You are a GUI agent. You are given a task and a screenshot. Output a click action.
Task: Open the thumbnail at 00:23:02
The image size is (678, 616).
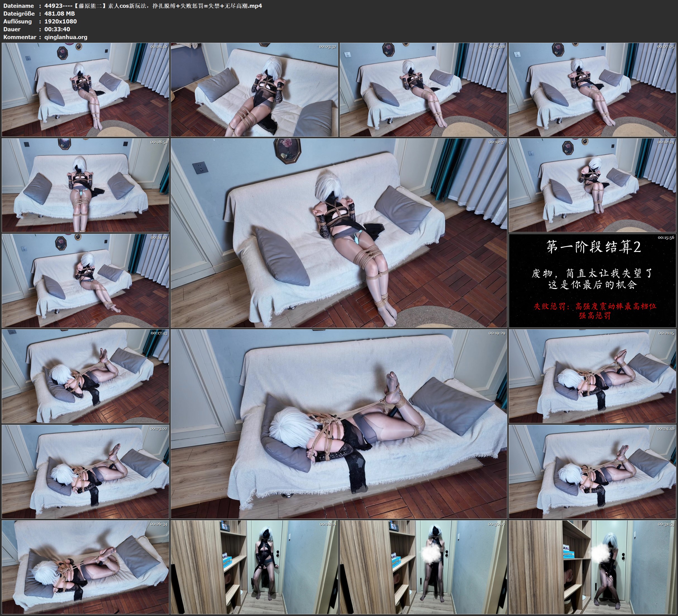(85, 471)
